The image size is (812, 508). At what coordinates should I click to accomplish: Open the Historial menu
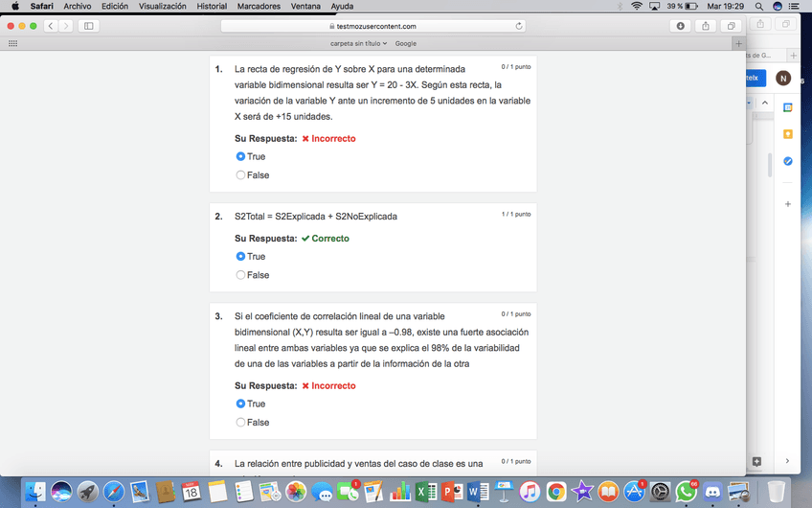pyautogui.click(x=212, y=6)
